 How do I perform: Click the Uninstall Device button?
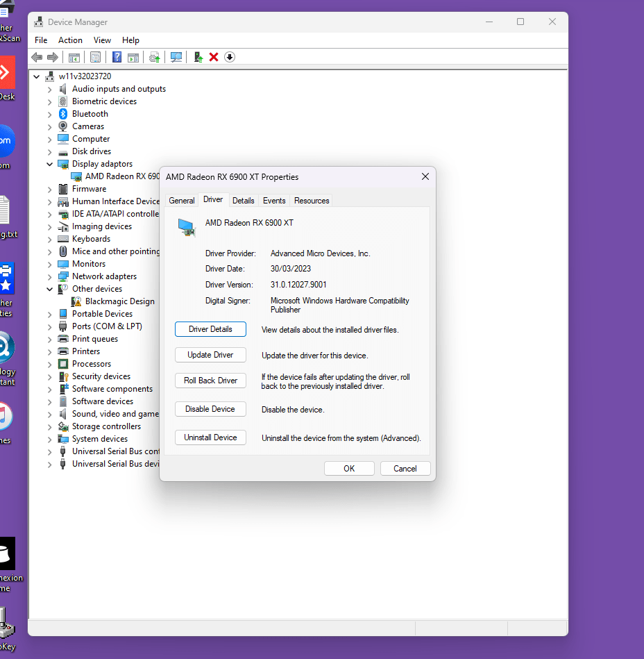click(x=210, y=437)
